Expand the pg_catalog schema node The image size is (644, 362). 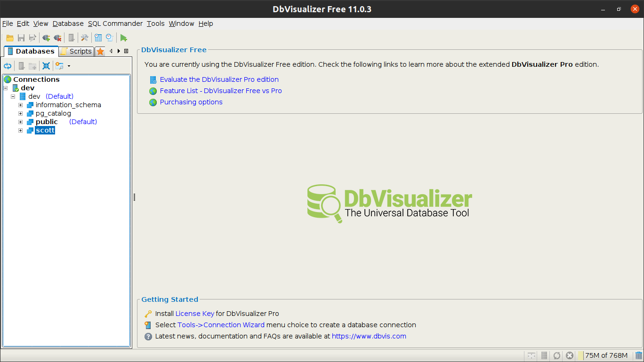21,113
